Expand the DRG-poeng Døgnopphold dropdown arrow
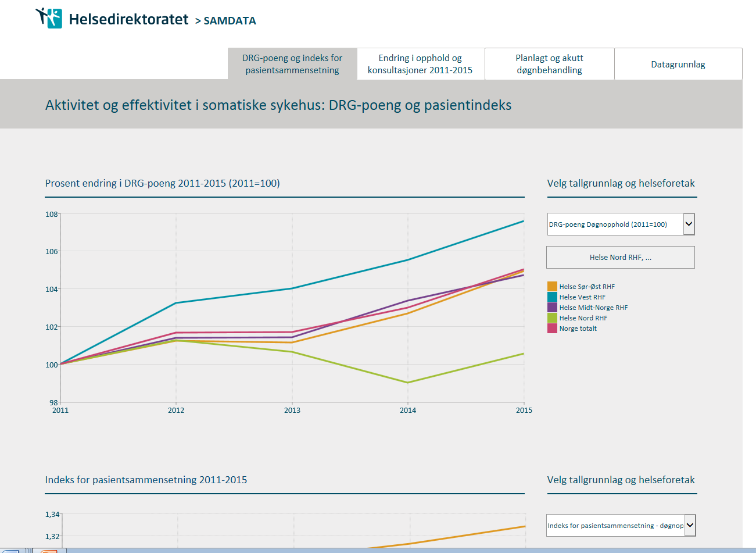 (x=689, y=224)
